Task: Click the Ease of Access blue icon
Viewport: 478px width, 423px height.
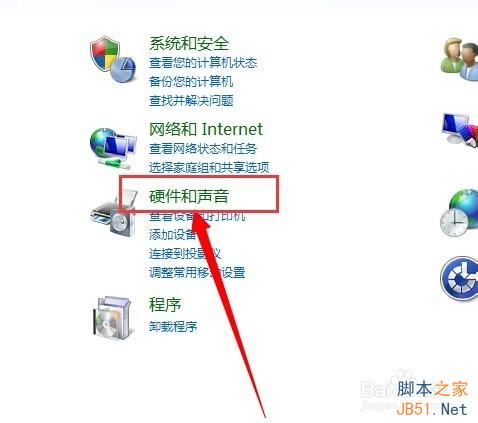Action: coord(459,279)
